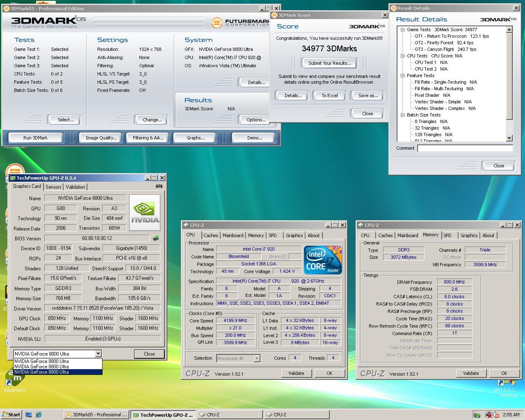Viewport: 525px width, 420px height.
Task: Open the Caches tab in left CPU-Z window
Action: point(211,235)
